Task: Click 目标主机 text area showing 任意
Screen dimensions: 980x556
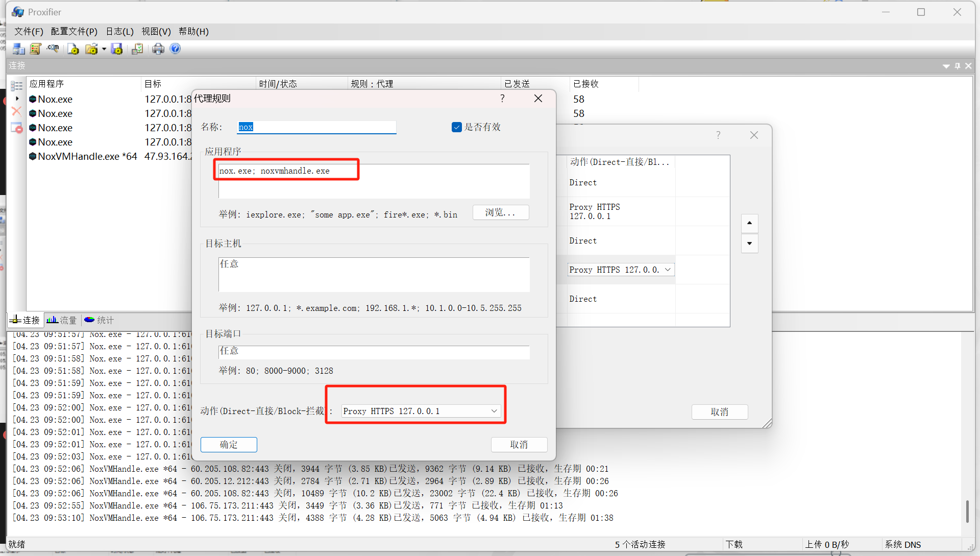Action: [374, 275]
